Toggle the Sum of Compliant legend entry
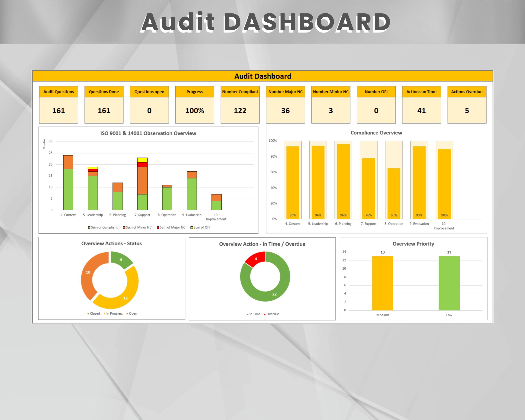This screenshot has height=420, width=525. click(103, 227)
